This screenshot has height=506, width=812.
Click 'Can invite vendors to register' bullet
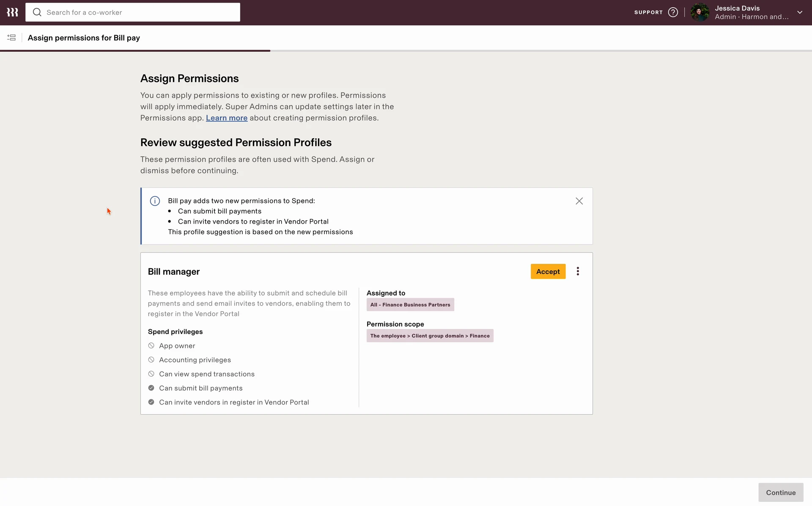pyautogui.click(x=253, y=222)
